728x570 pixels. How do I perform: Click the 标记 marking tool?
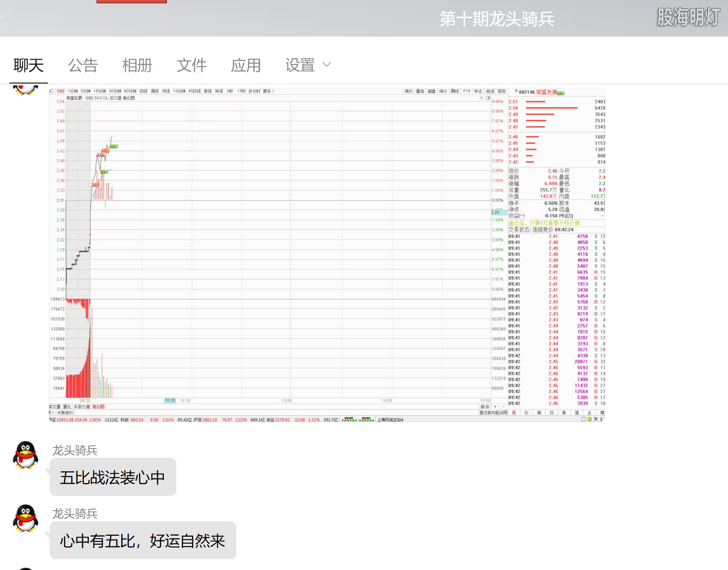click(478, 91)
